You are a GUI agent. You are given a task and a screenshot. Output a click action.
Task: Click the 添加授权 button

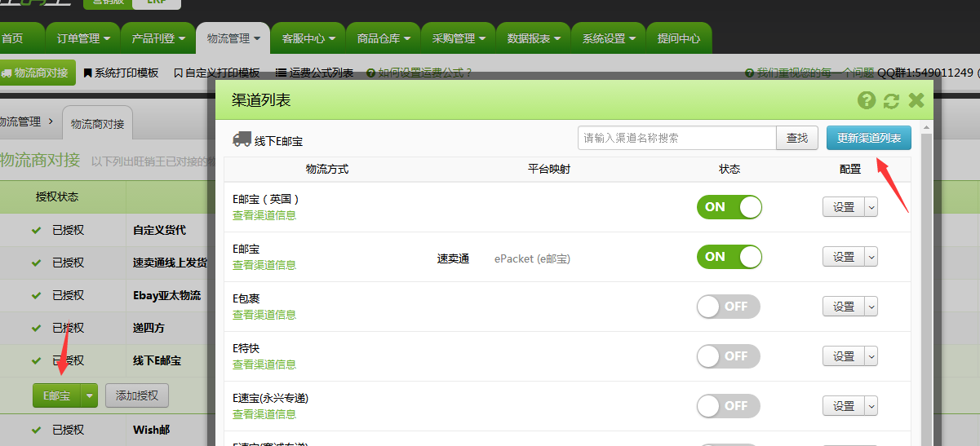click(137, 396)
